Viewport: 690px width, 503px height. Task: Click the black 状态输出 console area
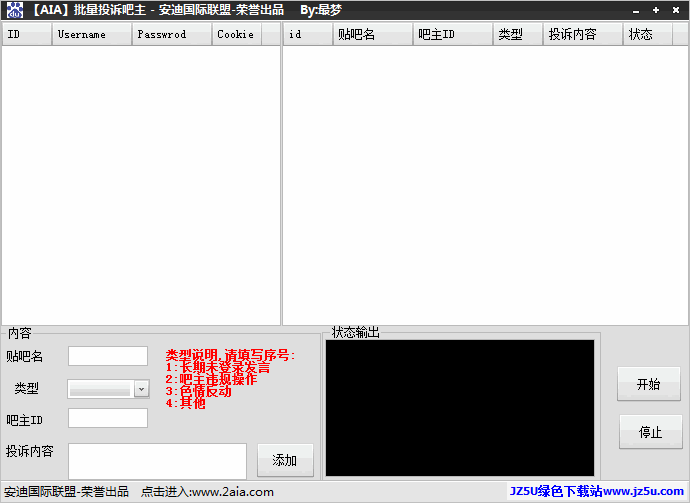pyautogui.click(x=460, y=408)
